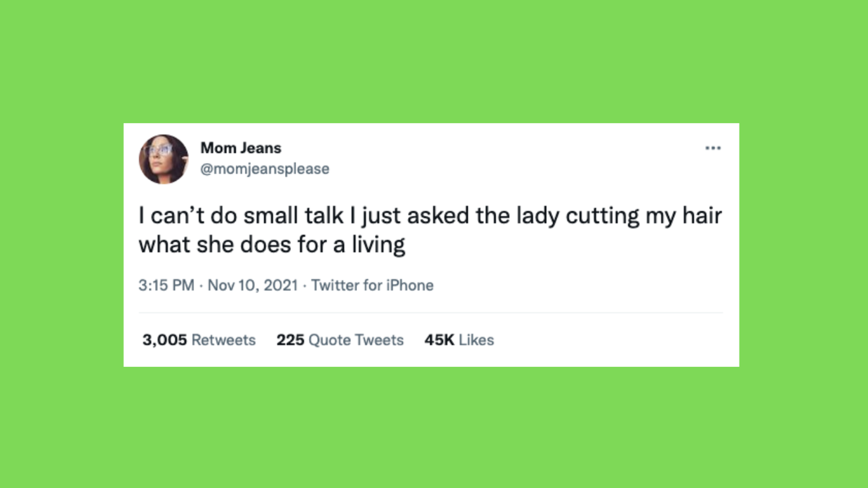Screen dimensions: 868x488
Task: Click the 45K like count number
Action: (x=439, y=340)
